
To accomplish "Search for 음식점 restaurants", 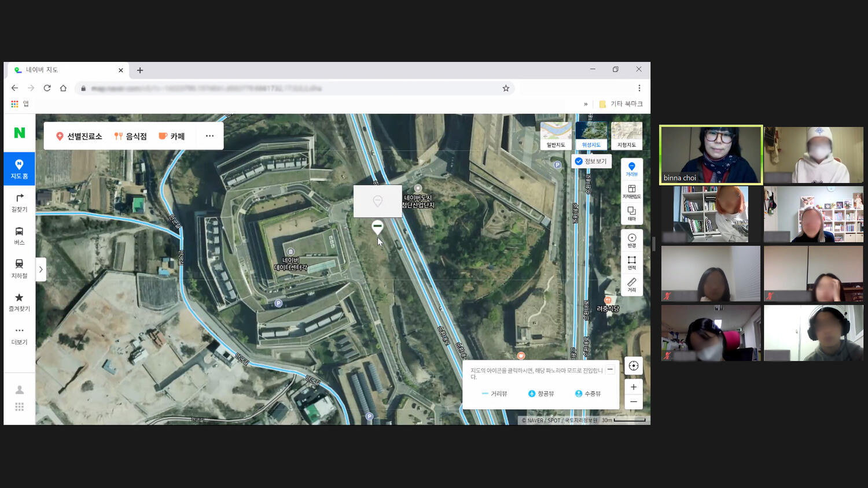I will pyautogui.click(x=131, y=136).
